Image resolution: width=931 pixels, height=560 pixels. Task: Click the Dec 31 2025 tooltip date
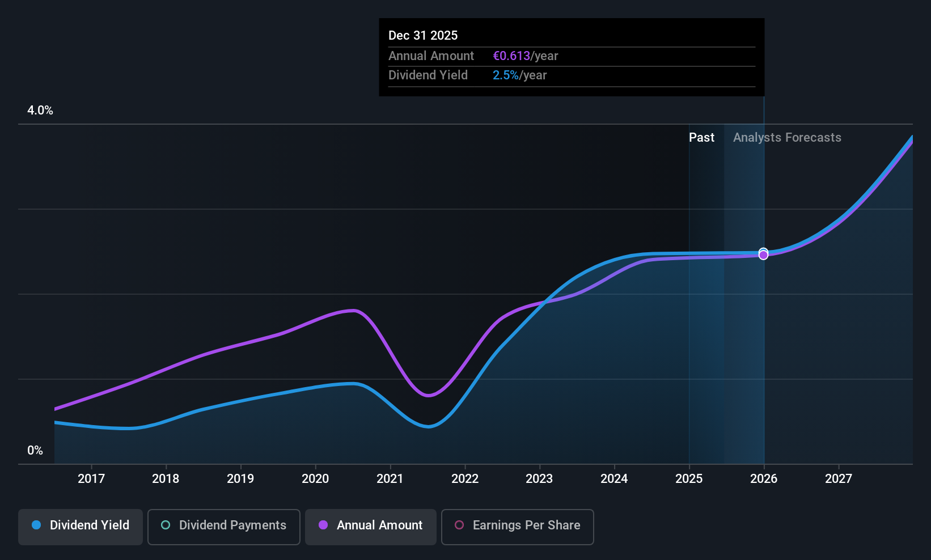423,36
